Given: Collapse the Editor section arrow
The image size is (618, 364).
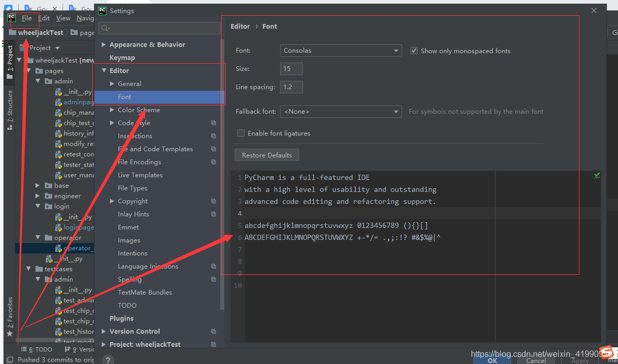Looking at the screenshot, I should [104, 70].
